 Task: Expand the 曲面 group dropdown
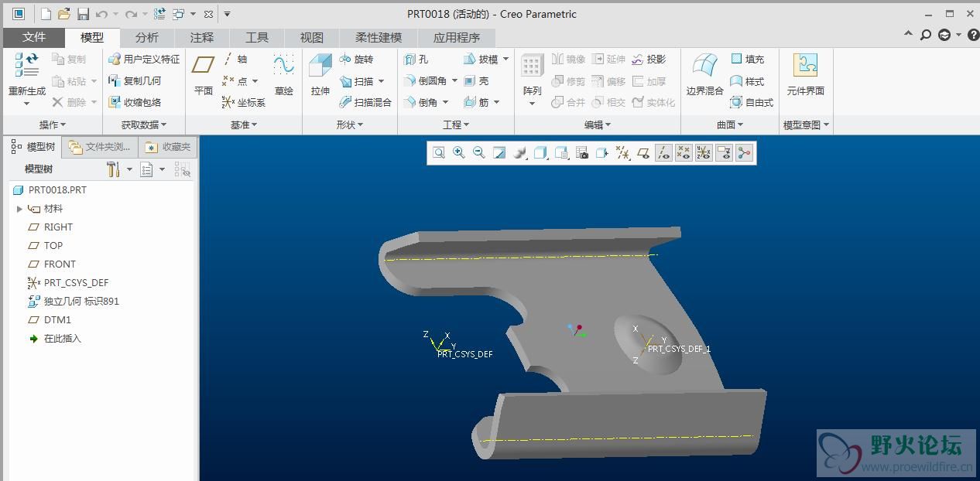[730, 125]
